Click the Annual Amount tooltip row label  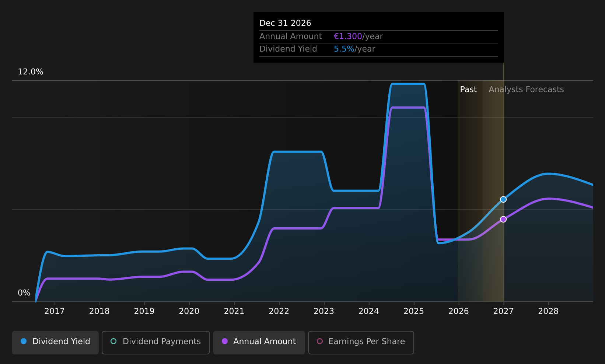click(291, 36)
